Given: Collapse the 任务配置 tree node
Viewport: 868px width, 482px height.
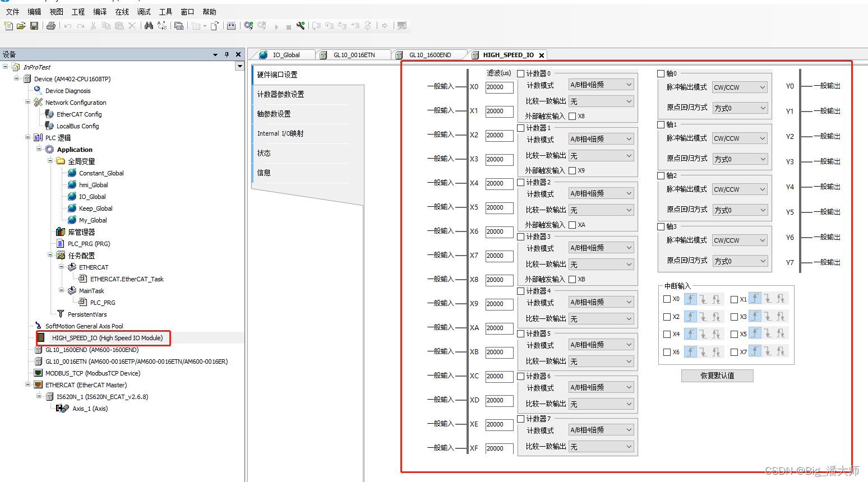Looking at the screenshot, I should click(x=50, y=254).
